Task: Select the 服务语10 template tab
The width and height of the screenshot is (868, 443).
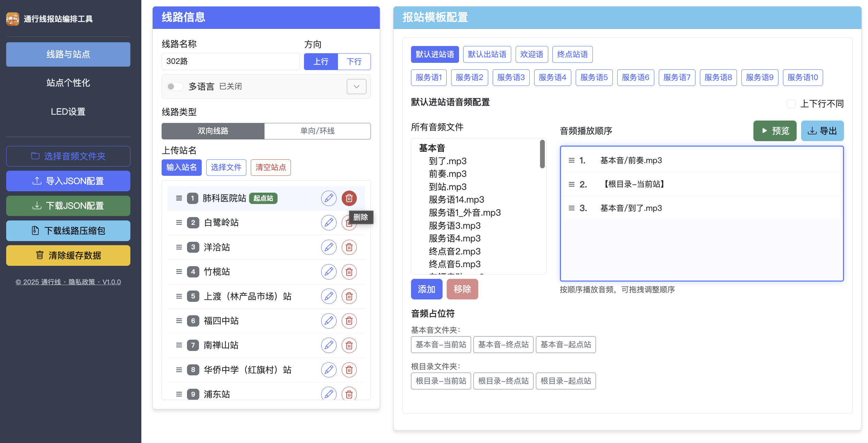Action: point(802,77)
